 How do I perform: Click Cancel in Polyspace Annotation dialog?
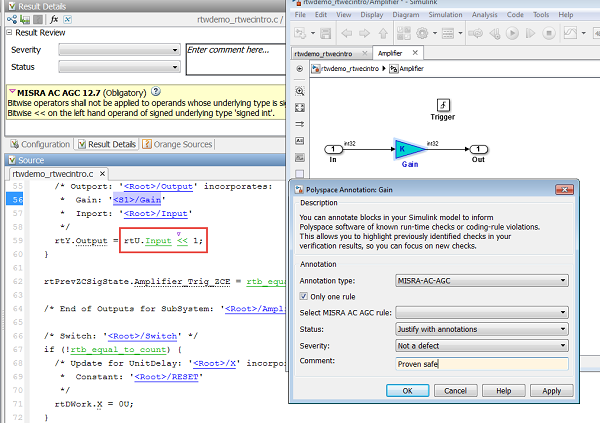455,390
